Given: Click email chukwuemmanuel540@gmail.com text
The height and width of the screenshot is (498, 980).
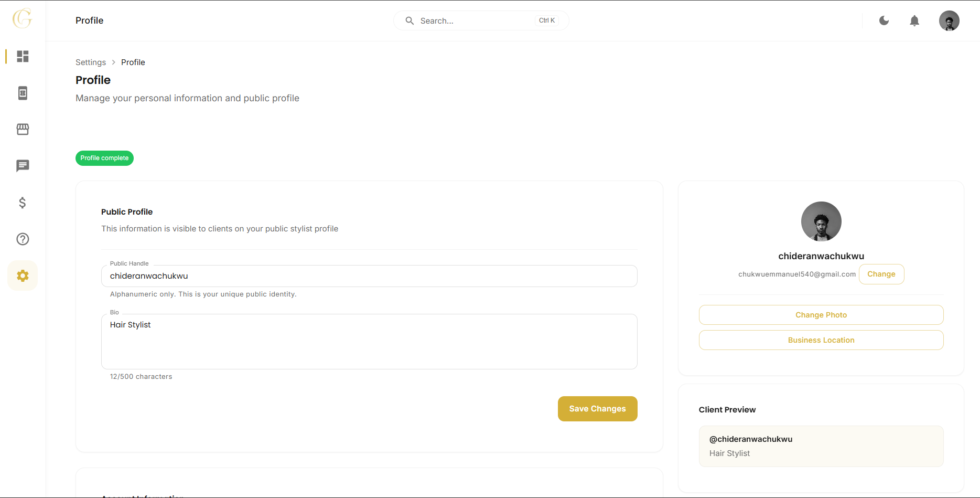Looking at the screenshot, I should tap(797, 274).
